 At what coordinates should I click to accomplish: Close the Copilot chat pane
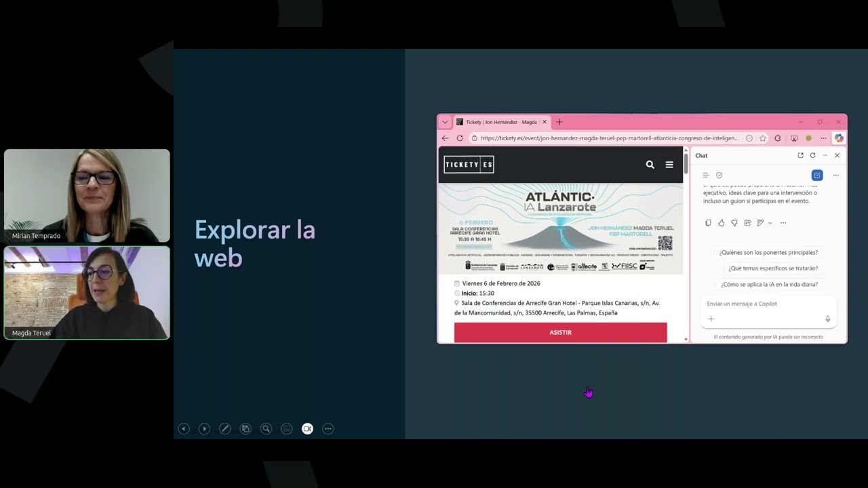(x=837, y=155)
